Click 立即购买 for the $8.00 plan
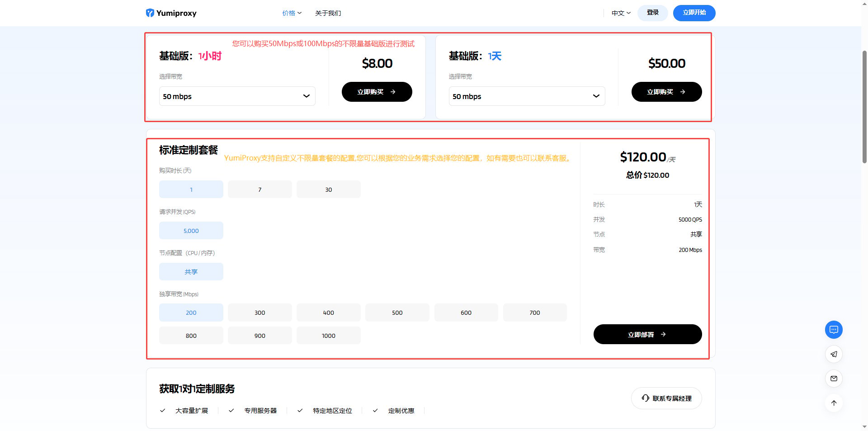The image size is (868, 431). coord(377,92)
